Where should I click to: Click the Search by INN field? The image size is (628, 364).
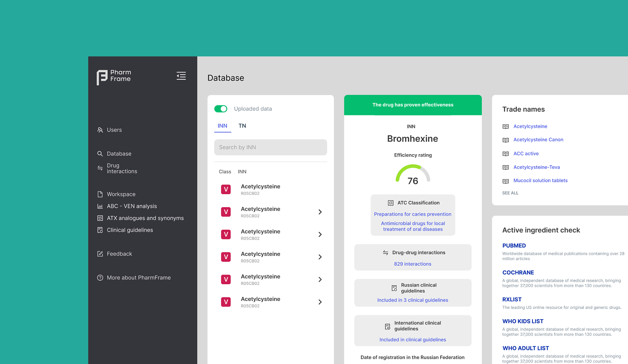pos(270,147)
